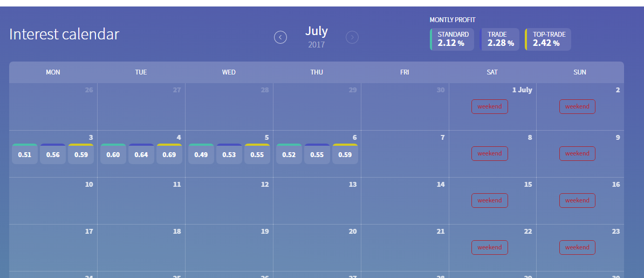Open the 0.52 standard value on July 6
The image size is (644, 278).
289,154
